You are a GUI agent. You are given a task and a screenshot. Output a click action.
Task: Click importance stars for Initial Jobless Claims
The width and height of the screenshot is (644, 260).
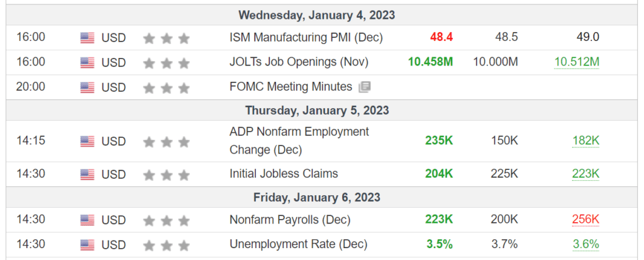point(166,175)
